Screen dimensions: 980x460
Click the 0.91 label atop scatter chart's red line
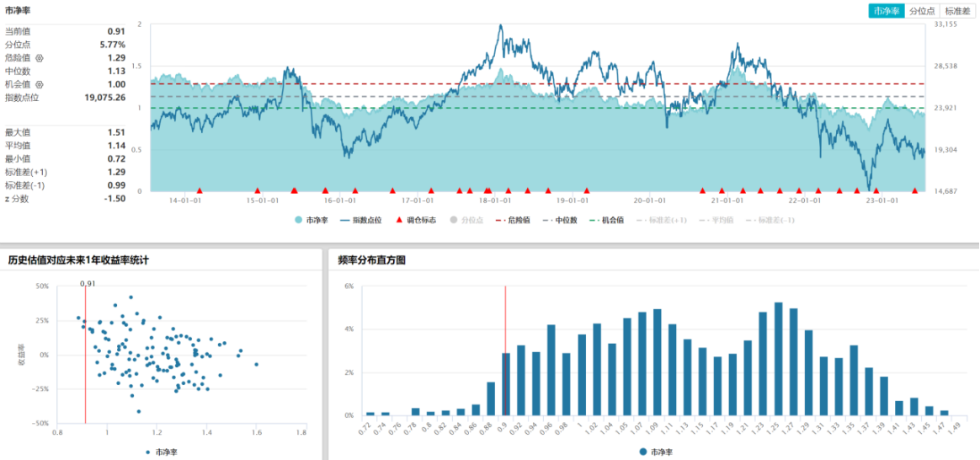pyautogui.click(x=88, y=284)
